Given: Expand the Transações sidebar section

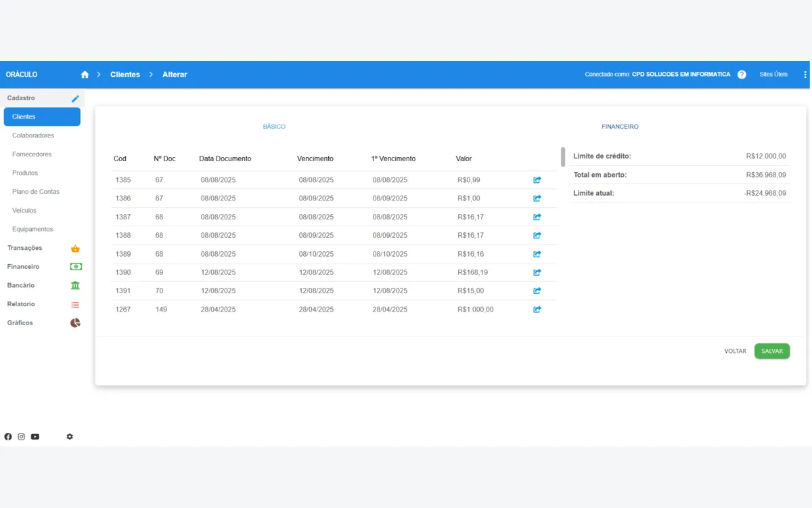Looking at the screenshot, I should [x=42, y=248].
